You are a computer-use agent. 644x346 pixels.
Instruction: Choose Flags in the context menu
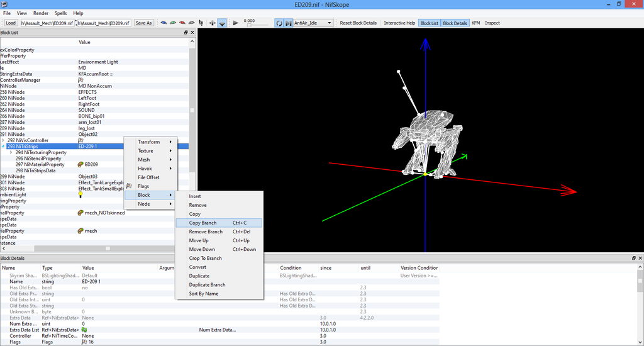(x=151, y=186)
